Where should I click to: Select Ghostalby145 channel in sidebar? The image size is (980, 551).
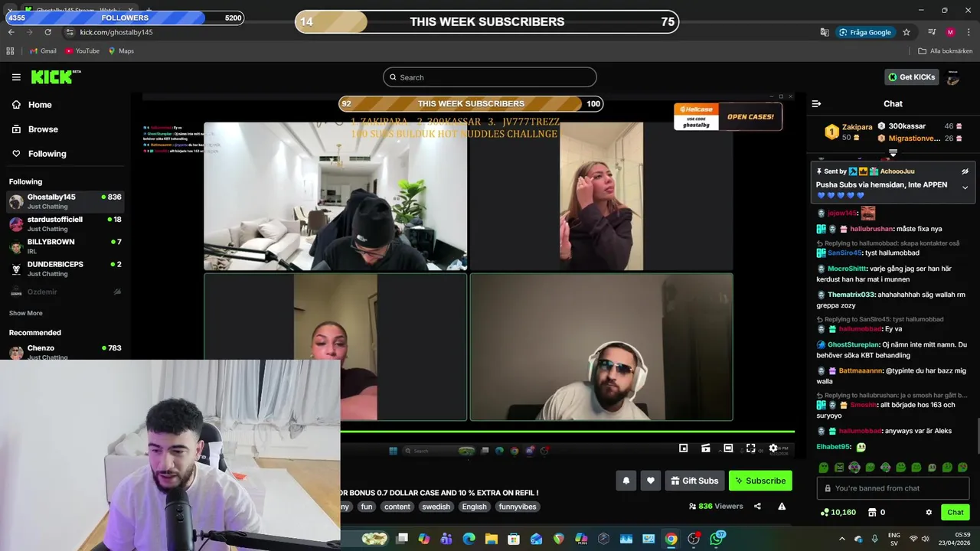tap(66, 201)
